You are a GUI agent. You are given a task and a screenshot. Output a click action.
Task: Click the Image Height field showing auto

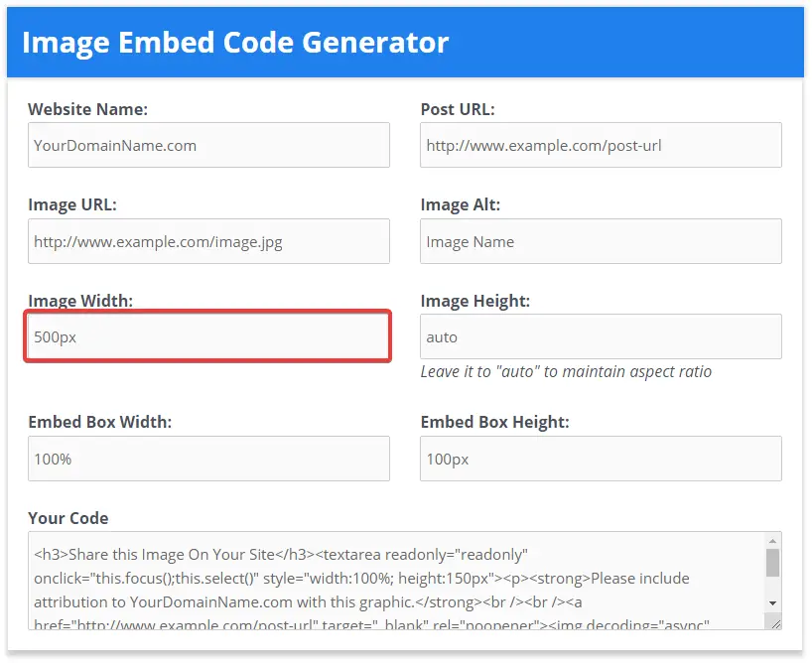[x=601, y=336]
